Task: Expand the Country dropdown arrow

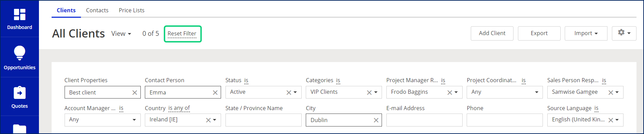Action: pyautogui.click(x=215, y=120)
